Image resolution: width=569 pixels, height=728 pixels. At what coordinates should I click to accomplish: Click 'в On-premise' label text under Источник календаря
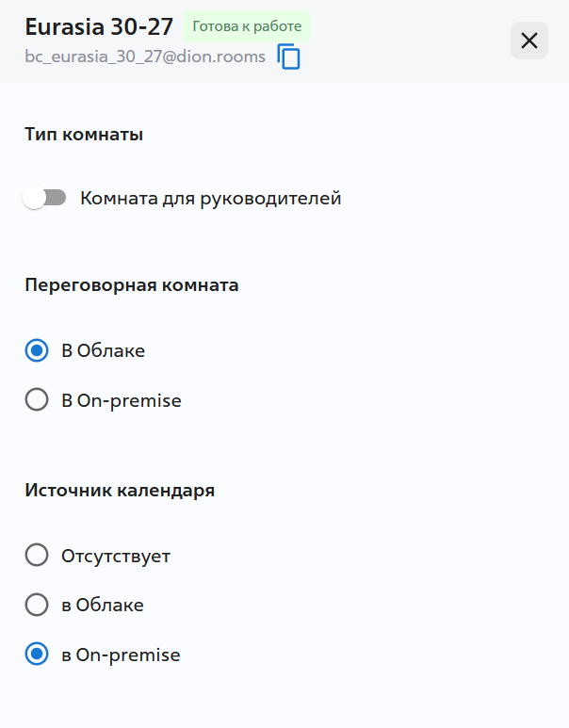point(121,655)
